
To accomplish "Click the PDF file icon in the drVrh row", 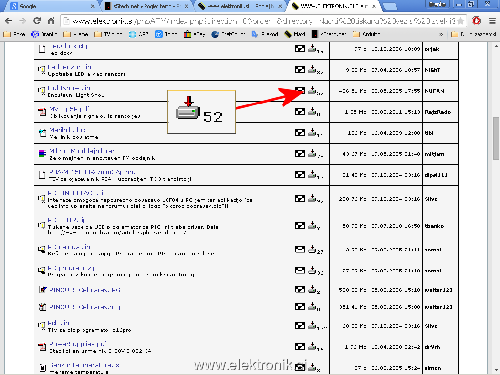I will tap(42, 347).
